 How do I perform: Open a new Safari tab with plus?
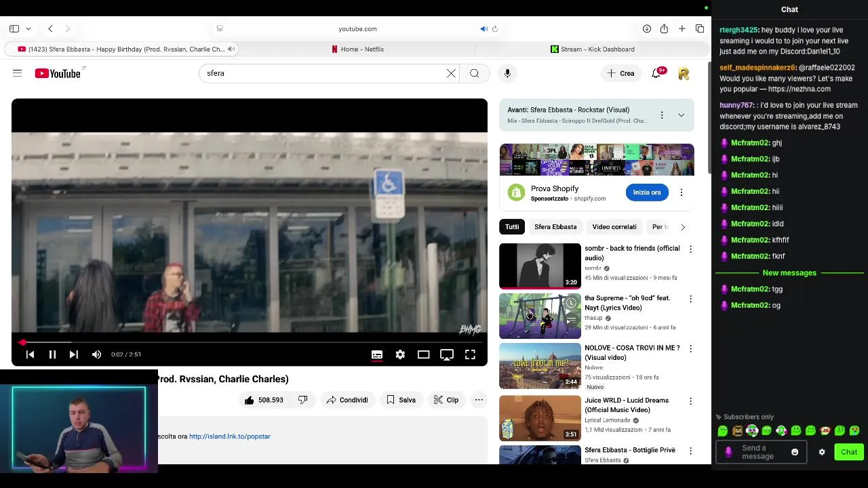pyautogui.click(x=682, y=28)
